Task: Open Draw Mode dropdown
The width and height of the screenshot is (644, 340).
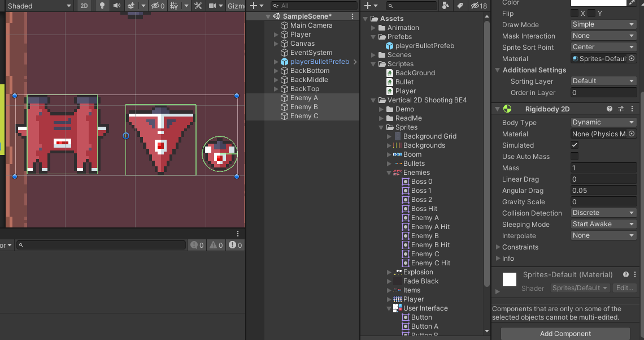Action: 604,24
